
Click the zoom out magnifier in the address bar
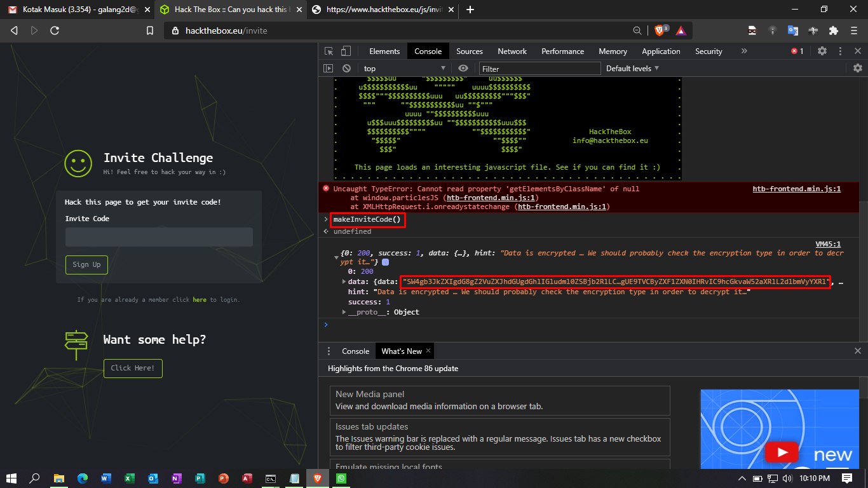pos(637,30)
